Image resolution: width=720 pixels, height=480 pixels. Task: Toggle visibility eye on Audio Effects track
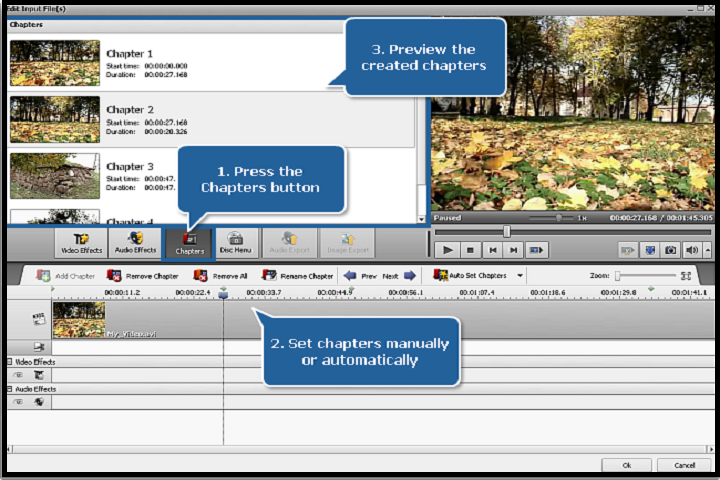pyautogui.click(x=17, y=402)
